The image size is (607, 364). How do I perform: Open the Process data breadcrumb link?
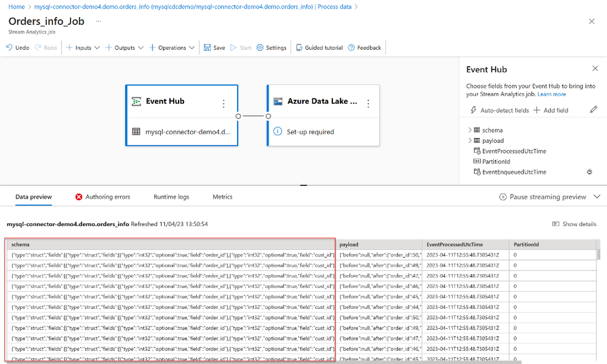pos(334,7)
